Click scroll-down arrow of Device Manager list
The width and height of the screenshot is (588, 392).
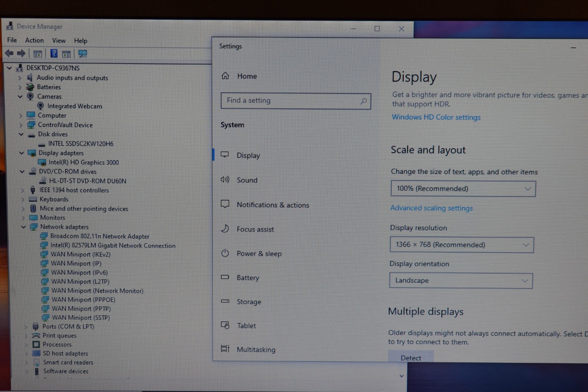click(x=401, y=376)
